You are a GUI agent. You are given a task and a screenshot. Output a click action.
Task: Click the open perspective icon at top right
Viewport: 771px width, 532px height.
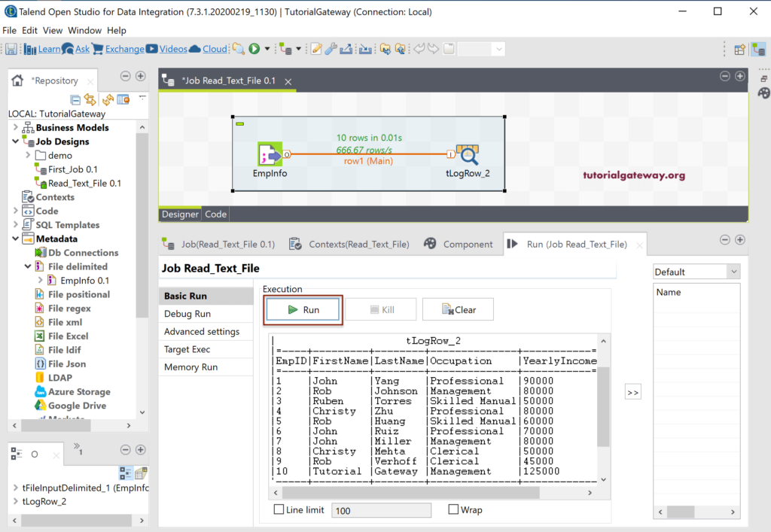pos(739,49)
